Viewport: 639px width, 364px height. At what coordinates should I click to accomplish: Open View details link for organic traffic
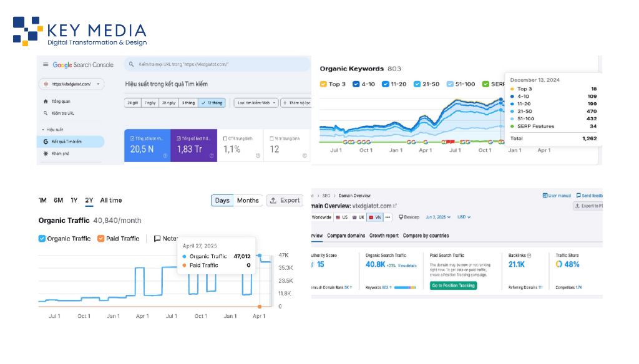click(407, 266)
